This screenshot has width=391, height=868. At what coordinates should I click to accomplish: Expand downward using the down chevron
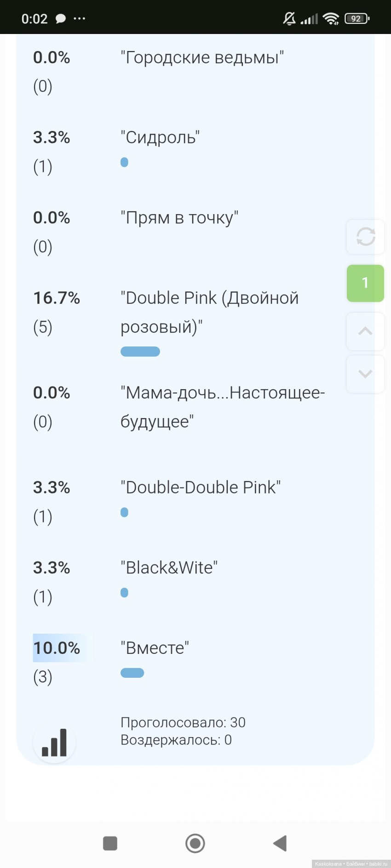pyautogui.click(x=365, y=374)
